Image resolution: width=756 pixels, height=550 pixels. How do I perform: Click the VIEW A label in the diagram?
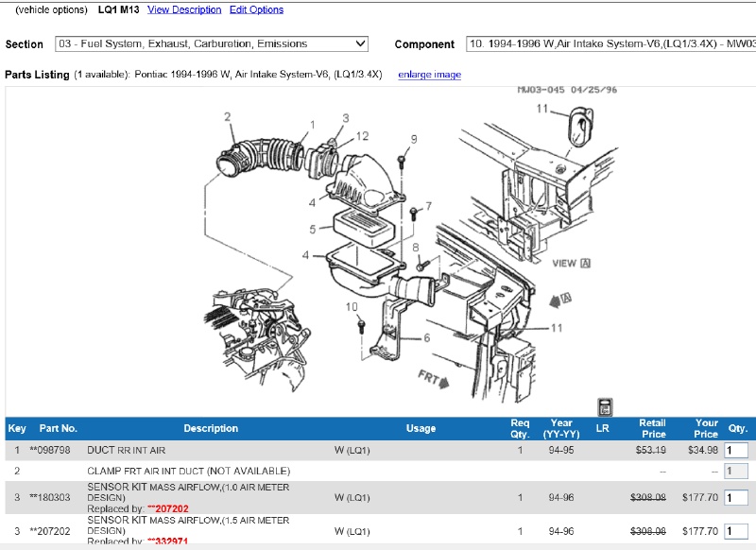pyautogui.click(x=571, y=264)
